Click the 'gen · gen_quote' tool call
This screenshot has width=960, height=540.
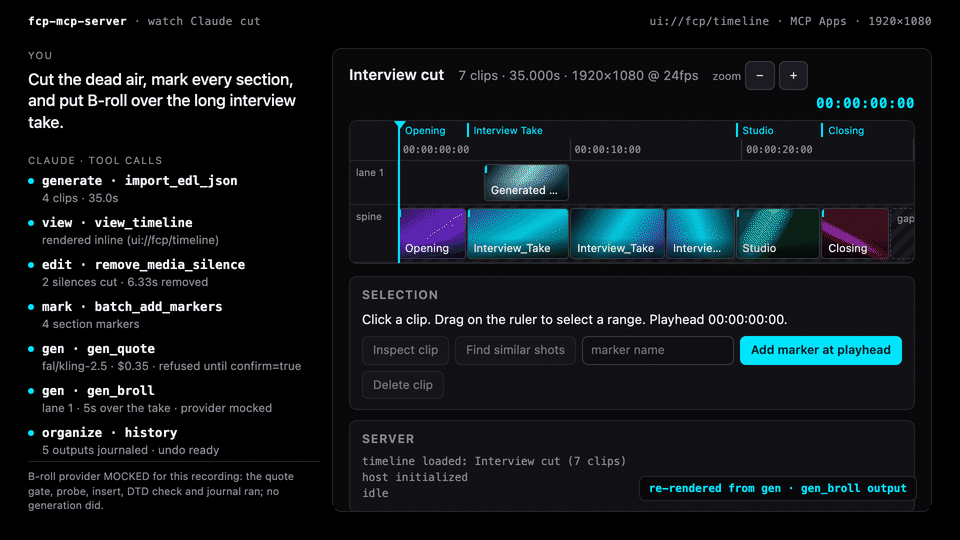[98, 349]
